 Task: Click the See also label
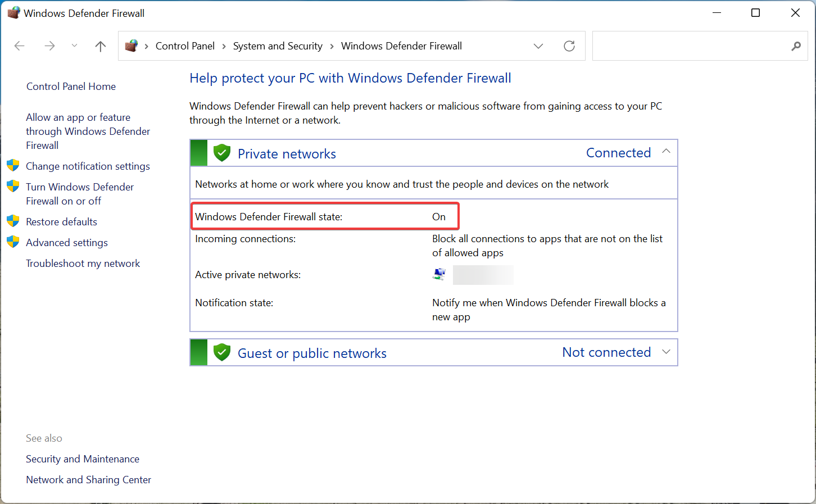(x=44, y=438)
